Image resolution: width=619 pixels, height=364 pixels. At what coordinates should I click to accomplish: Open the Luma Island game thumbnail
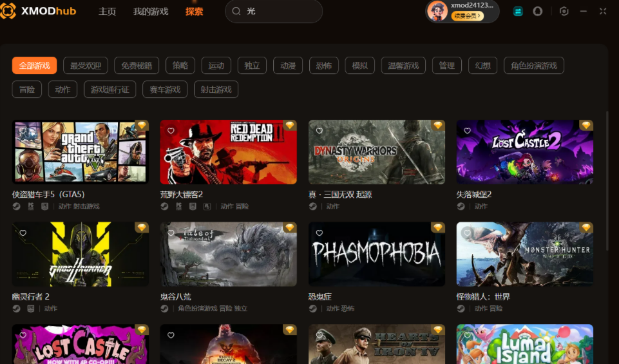pyautogui.click(x=525, y=344)
